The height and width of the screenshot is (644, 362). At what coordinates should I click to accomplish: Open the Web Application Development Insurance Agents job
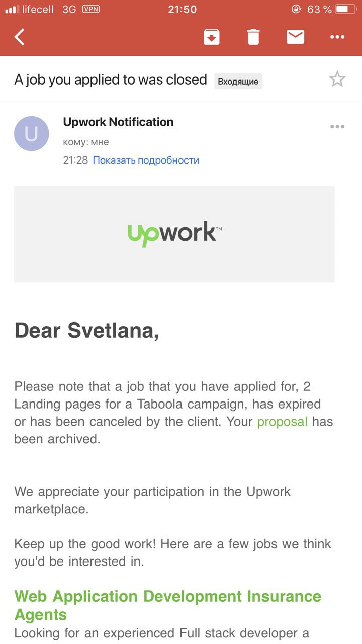167,605
